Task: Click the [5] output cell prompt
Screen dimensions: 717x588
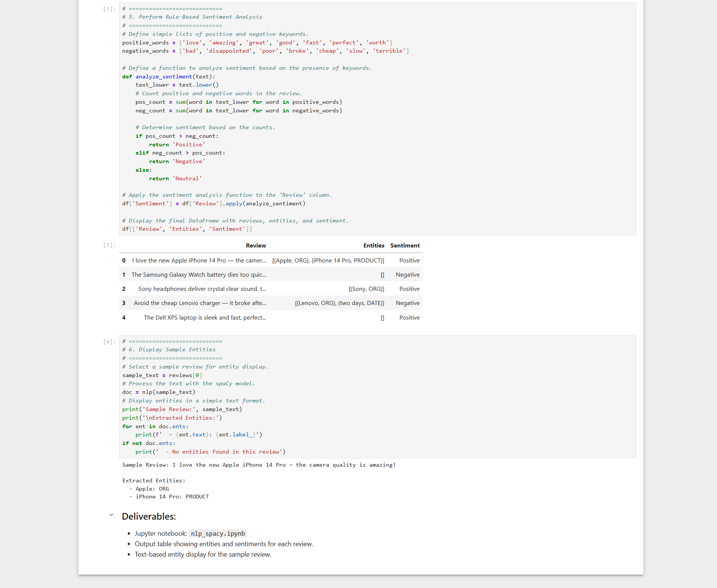Action: click(x=109, y=245)
